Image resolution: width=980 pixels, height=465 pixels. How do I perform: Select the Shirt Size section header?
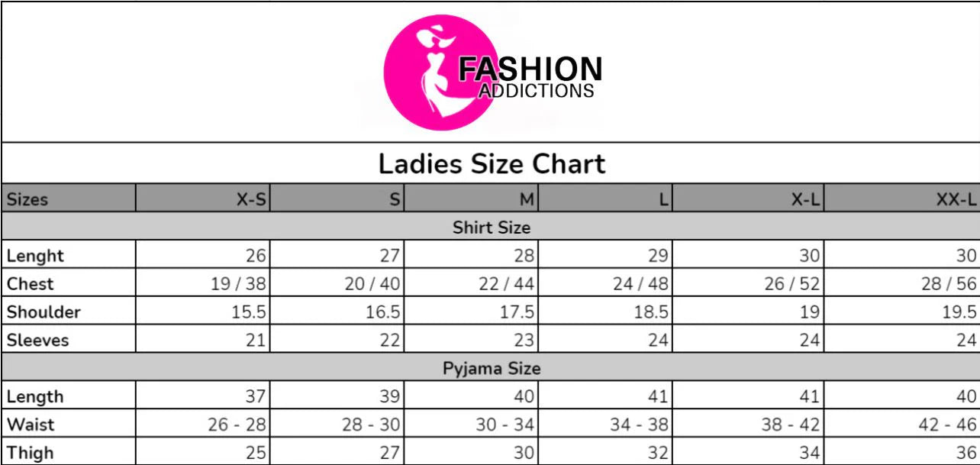[491, 227]
